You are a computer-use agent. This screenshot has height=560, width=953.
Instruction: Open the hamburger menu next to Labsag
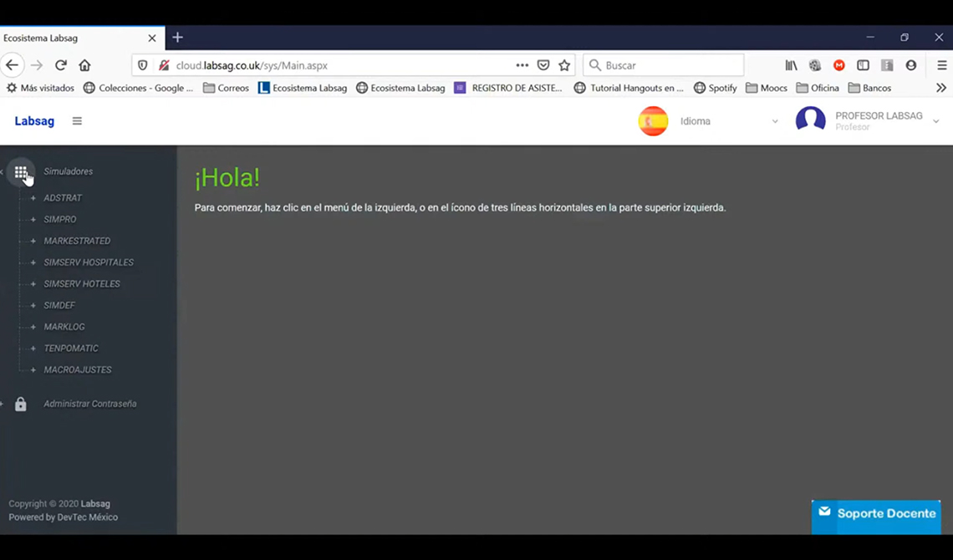pyautogui.click(x=77, y=121)
